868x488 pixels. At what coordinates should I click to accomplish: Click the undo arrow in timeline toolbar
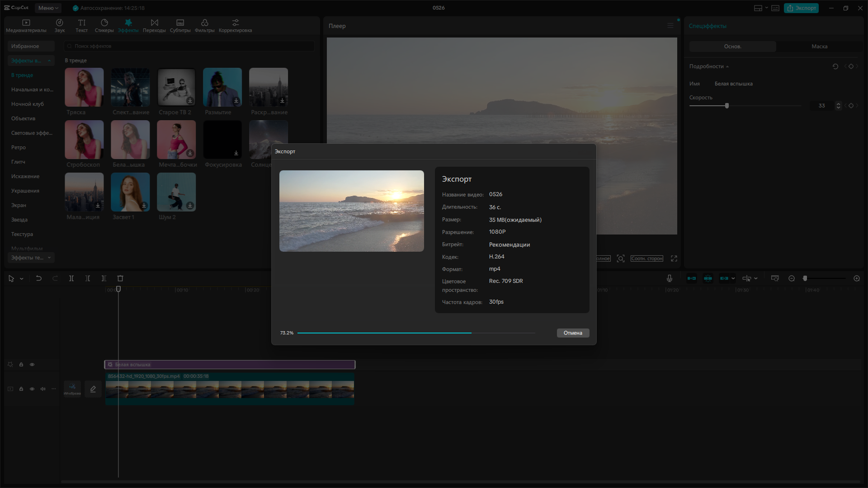click(39, 278)
